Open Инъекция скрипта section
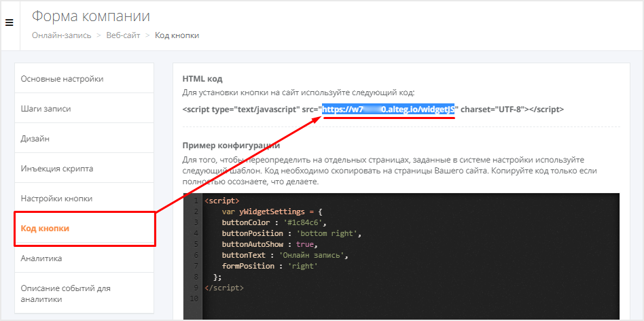The width and height of the screenshot is (644, 321). [84, 169]
